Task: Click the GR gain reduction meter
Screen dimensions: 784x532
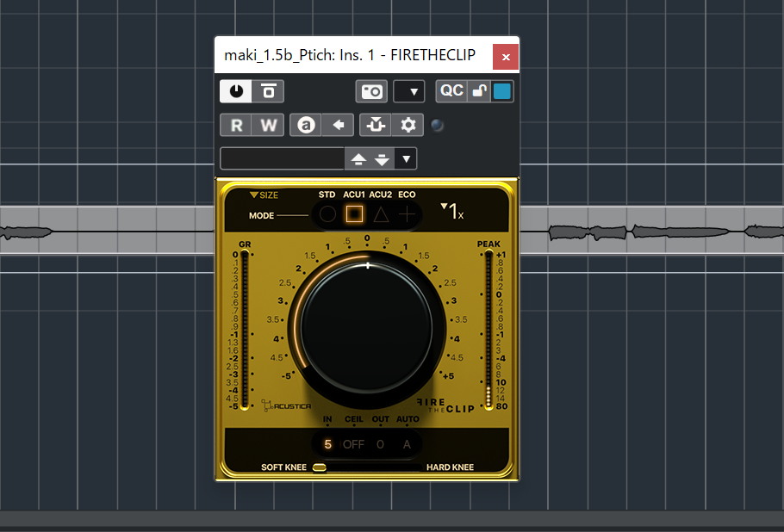Action: click(x=245, y=330)
